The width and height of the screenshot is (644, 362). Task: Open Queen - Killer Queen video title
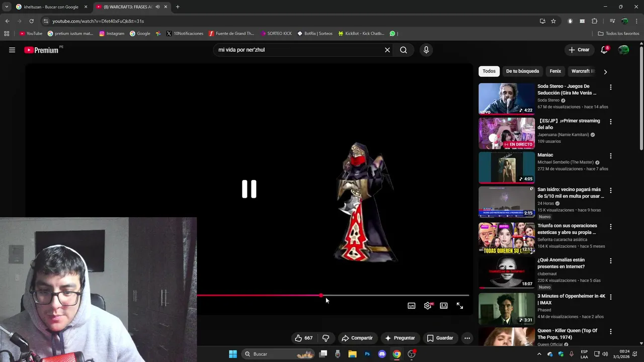point(567,334)
